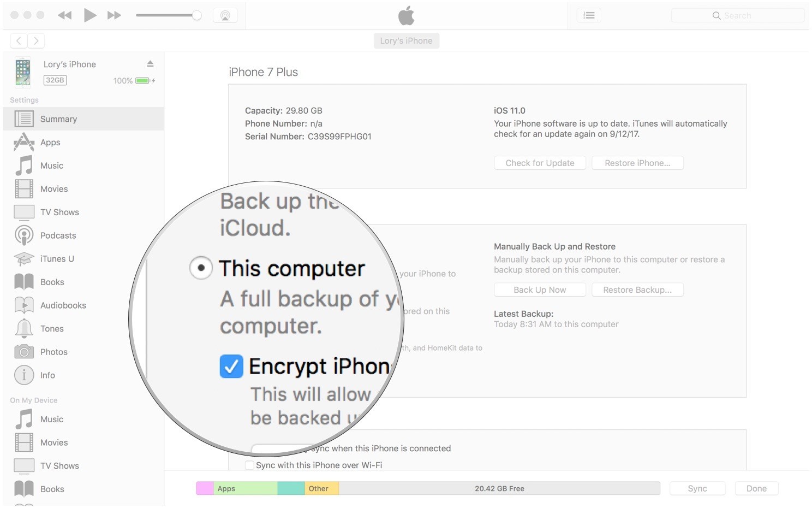Click Check for Update

(540, 163)
